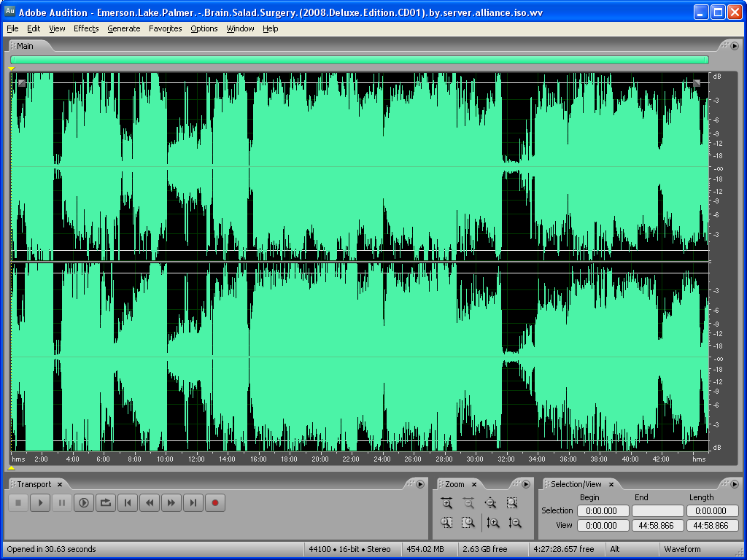This screenshot has height=560, width=747.
Task: Click the 'Alt' status bar entry
Action: (615, 549)
